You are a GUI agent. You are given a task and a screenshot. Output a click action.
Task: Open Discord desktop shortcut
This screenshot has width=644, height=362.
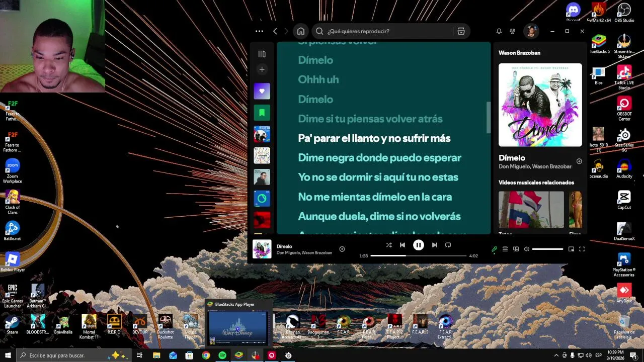pyautogui.click(x=573, y=12)
